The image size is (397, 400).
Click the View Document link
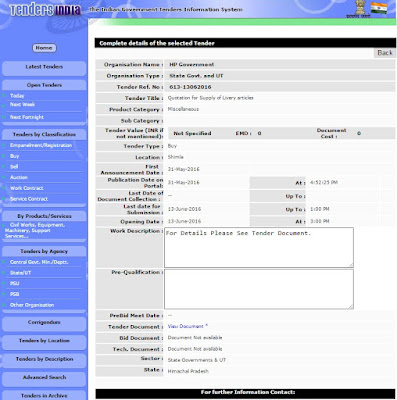[187, 326]
